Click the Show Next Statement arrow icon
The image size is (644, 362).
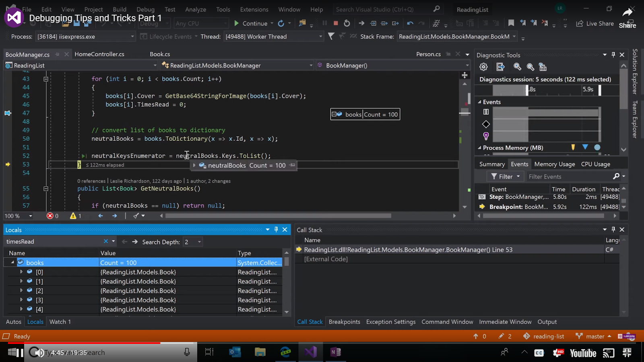click(x=361, y=23)
